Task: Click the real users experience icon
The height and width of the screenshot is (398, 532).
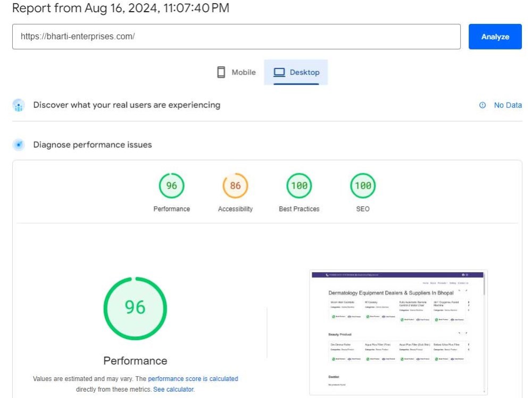Action: (19, 105)
